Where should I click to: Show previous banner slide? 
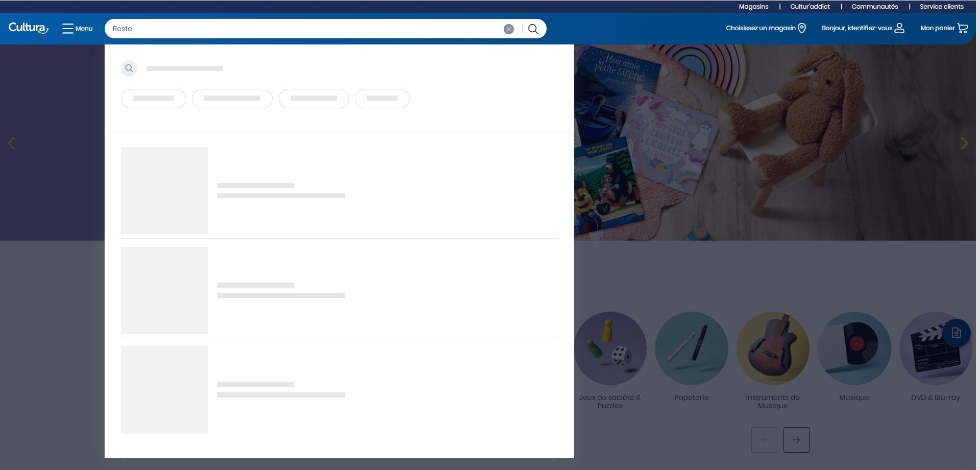click(12, 143)
